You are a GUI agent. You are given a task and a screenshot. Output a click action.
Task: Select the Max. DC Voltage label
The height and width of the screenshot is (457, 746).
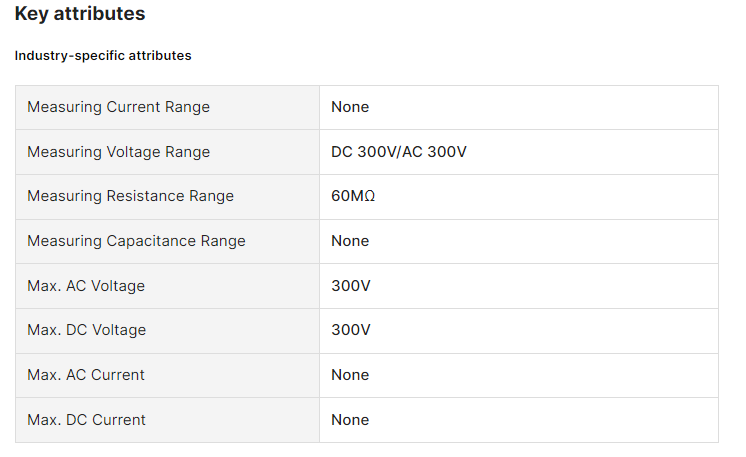click(86, 330)
